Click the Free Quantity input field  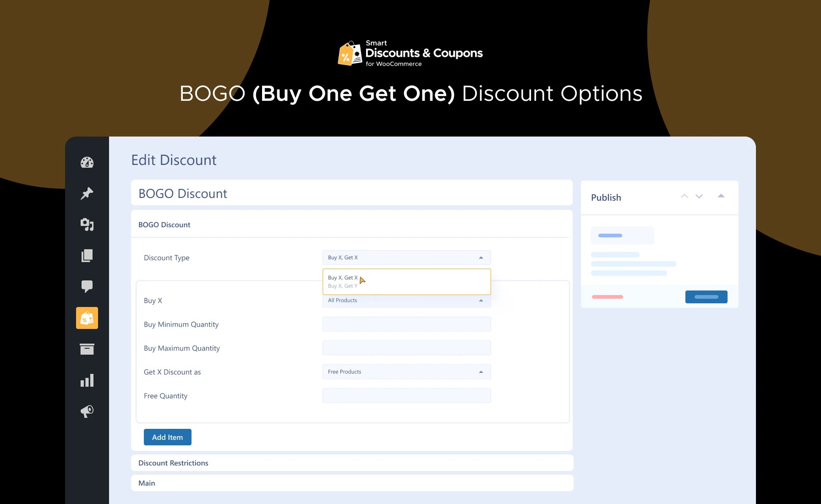(406, 395)
